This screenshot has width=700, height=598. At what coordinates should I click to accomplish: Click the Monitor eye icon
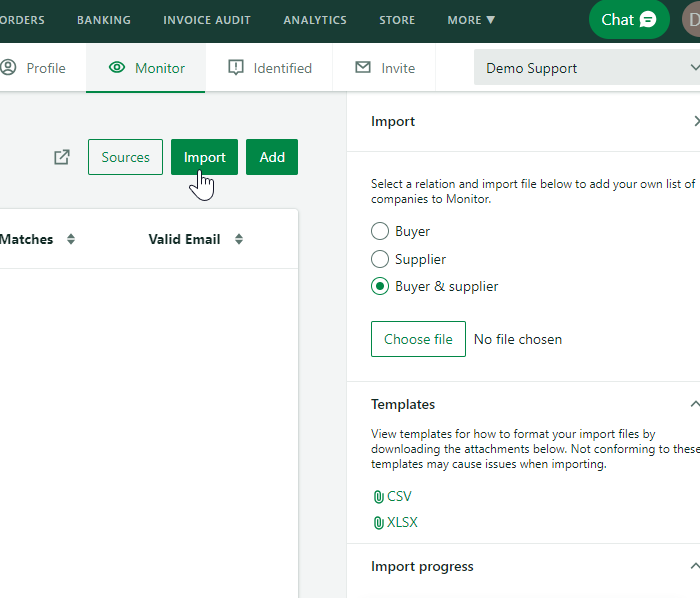click(x=117, y=67)
